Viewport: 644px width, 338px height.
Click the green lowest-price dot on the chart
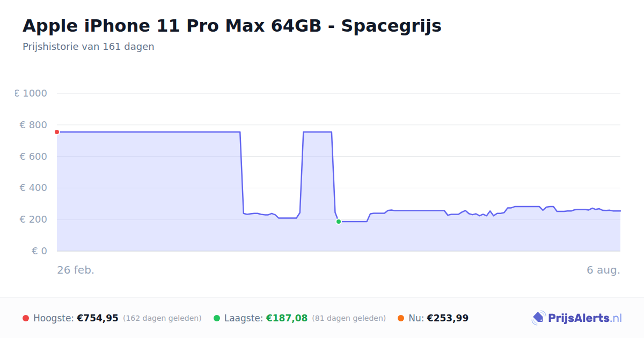click(339, 222)
